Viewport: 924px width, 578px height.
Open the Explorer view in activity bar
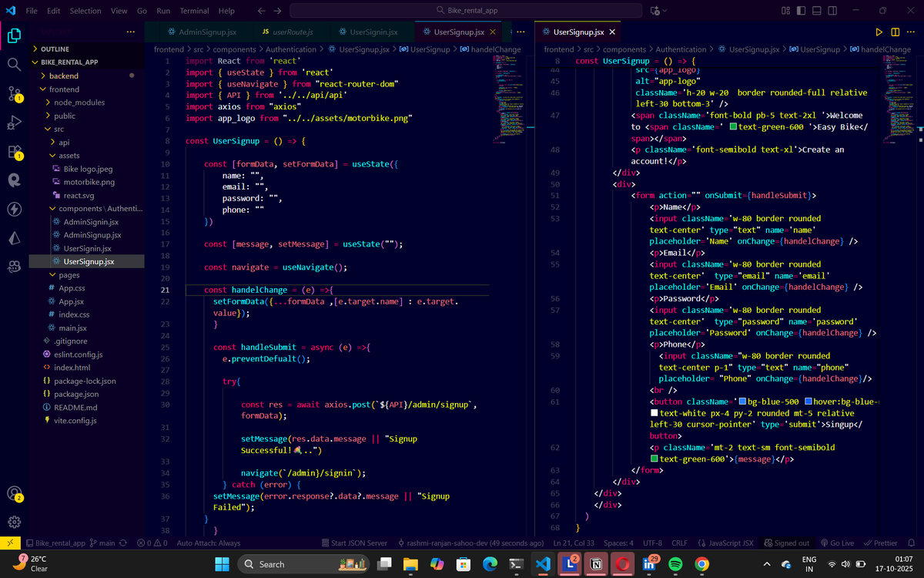tap(14, 35)
